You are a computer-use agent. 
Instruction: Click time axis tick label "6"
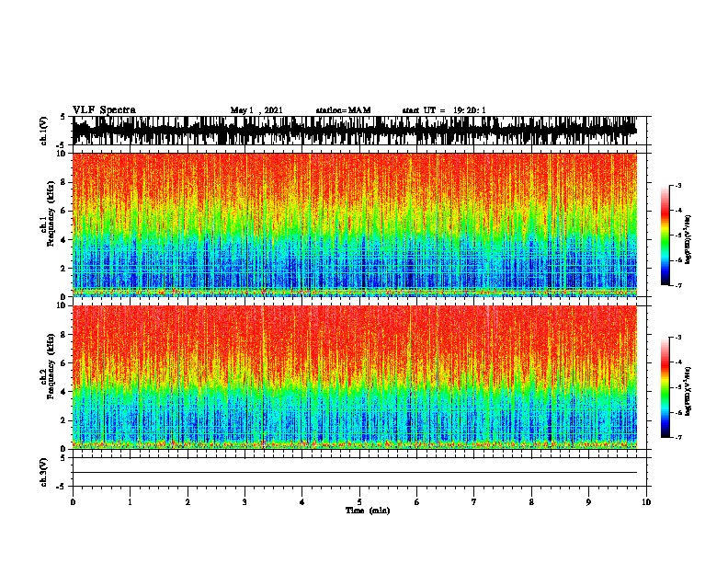coord(417,502)
